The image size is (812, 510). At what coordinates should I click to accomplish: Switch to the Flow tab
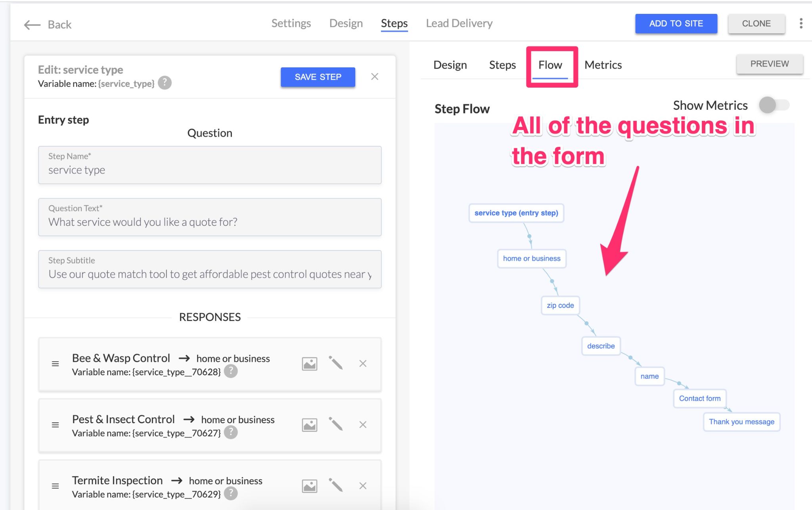(550, 65)
